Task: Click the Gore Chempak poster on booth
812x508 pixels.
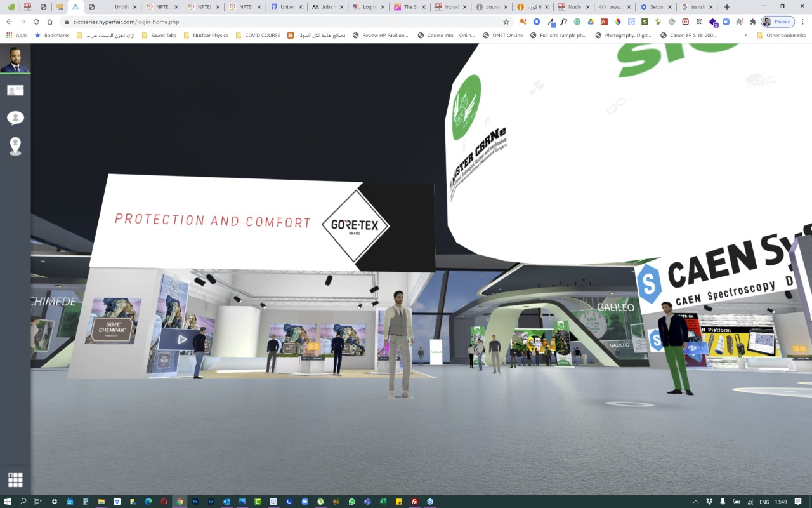Action: point(113,321)
